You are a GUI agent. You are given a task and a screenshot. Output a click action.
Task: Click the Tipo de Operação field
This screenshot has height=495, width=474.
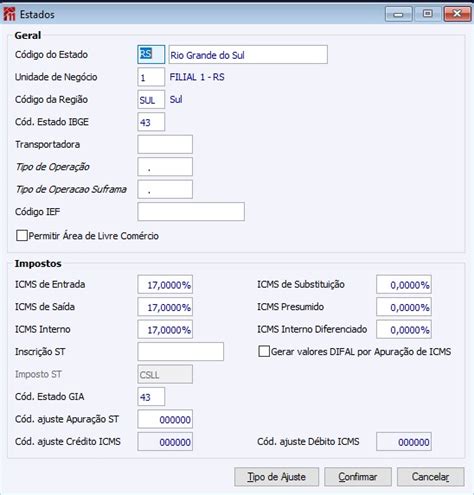(x=165, y=167)
